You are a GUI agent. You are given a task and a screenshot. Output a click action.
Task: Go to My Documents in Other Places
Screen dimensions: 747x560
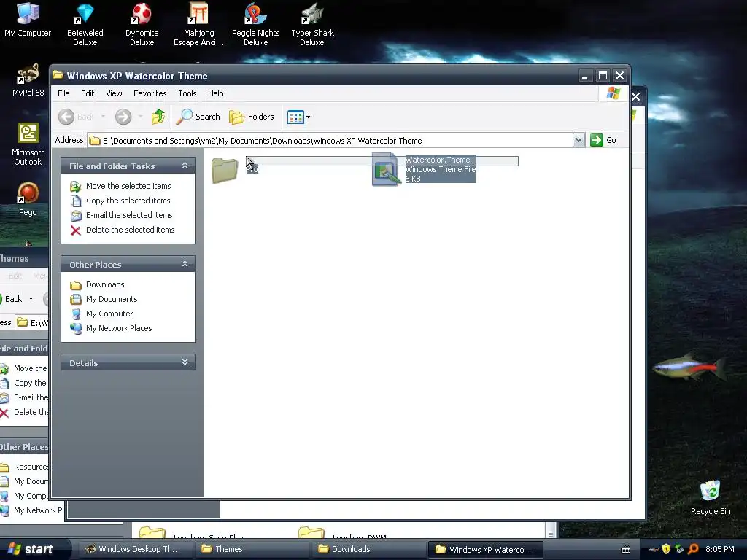pyautogui.click(x=112, y=299)
